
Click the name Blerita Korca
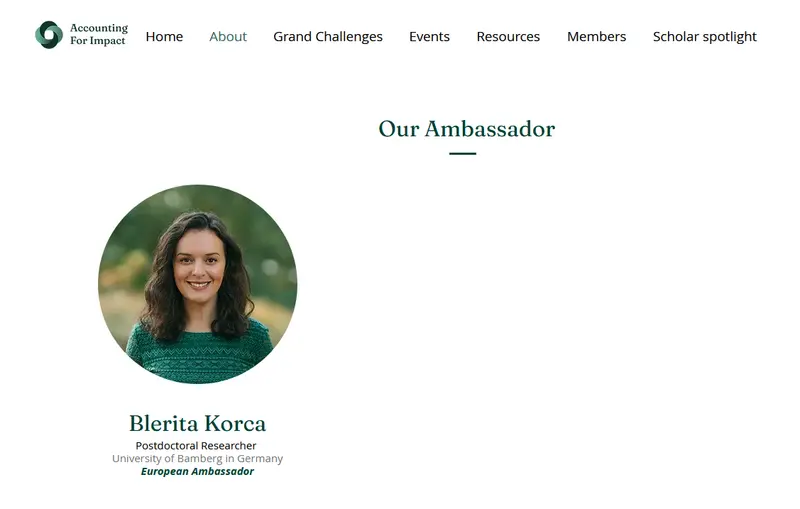click(x=197, y=423)
